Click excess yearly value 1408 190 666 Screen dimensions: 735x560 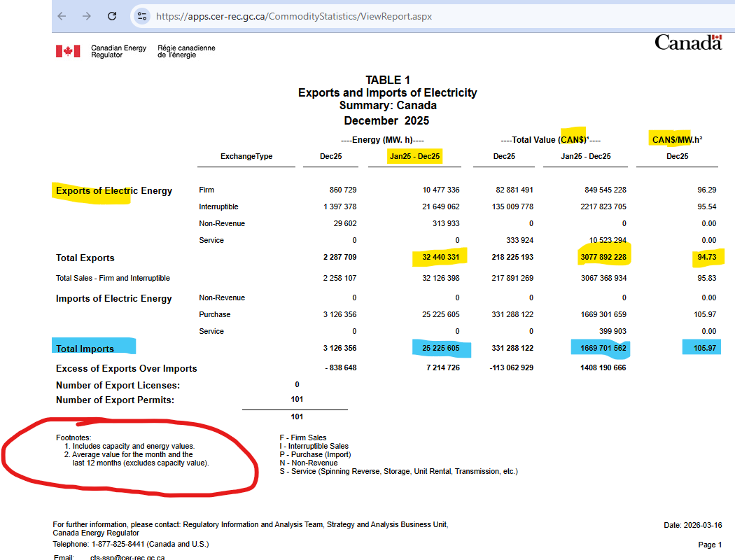coord(603,368)
